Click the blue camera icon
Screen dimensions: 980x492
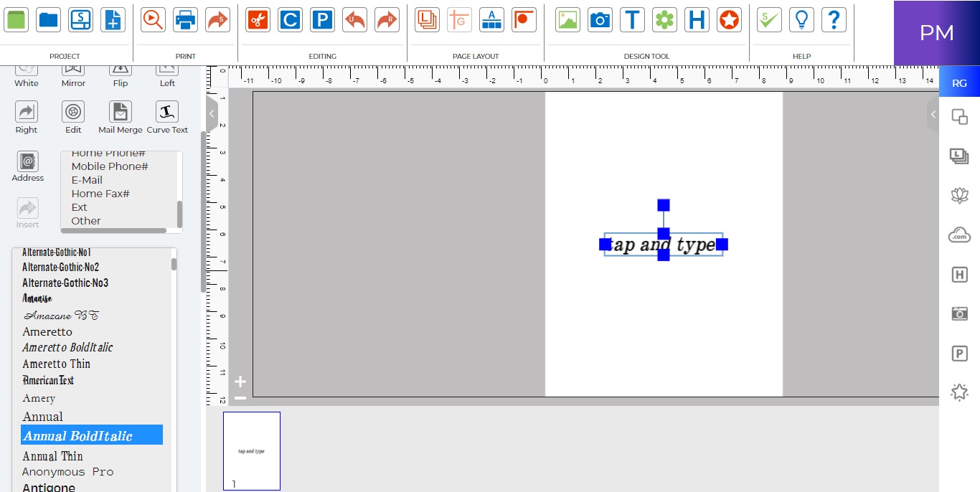point(600,19)
